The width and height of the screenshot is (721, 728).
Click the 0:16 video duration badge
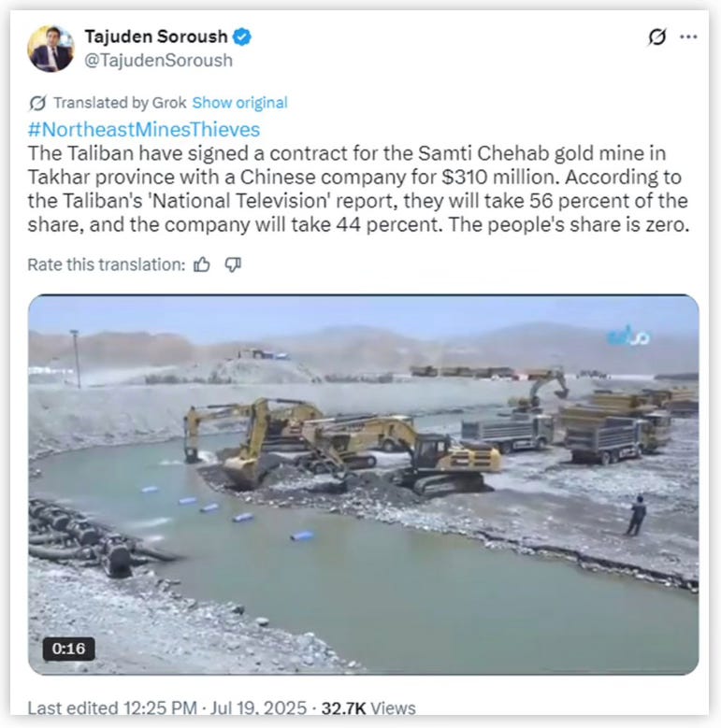coord(69,649)
